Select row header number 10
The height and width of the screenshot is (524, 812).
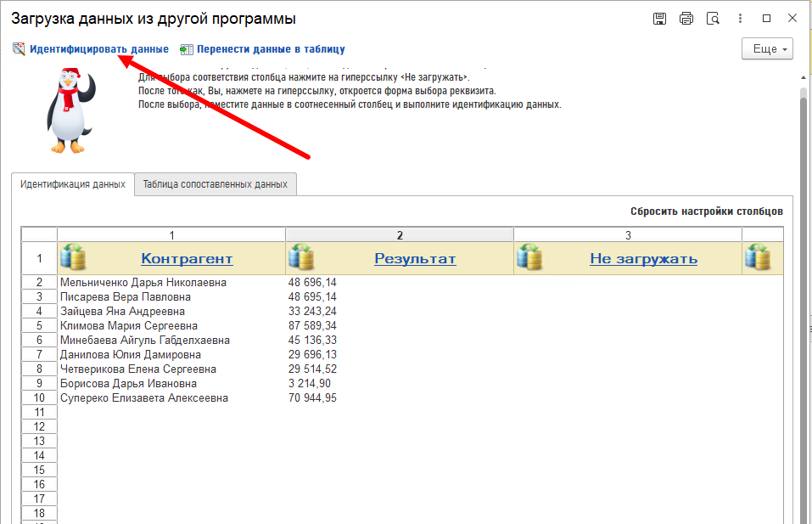[39, 398]
